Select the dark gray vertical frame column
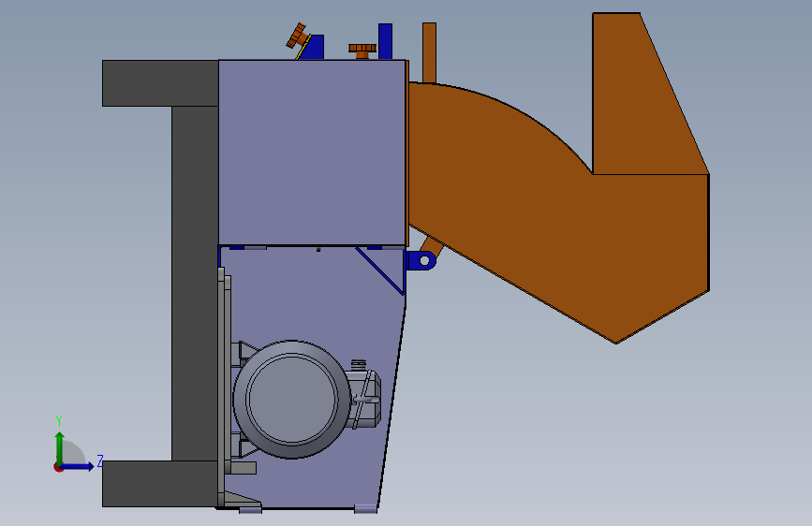 pyautogui.click(x=195, y=284)
